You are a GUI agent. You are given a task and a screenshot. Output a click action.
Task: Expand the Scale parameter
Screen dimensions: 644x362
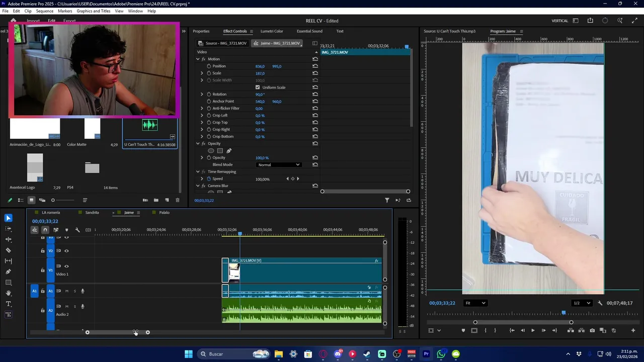[202, 73]
